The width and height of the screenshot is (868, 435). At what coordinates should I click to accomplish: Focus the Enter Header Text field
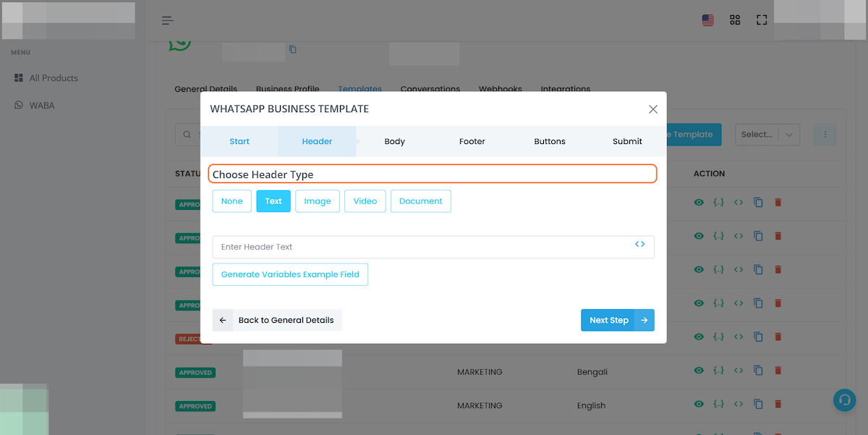(x=433, y=247)
